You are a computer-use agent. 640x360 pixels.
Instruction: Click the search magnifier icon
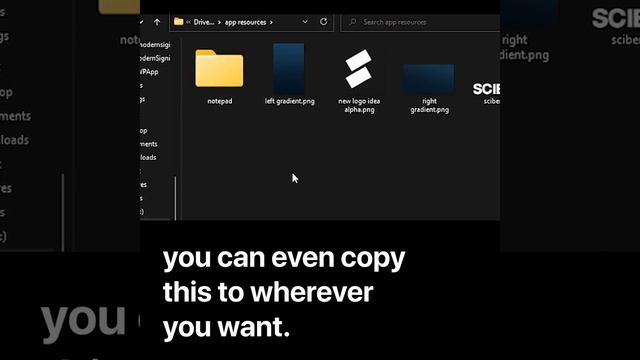coord(353,22)
